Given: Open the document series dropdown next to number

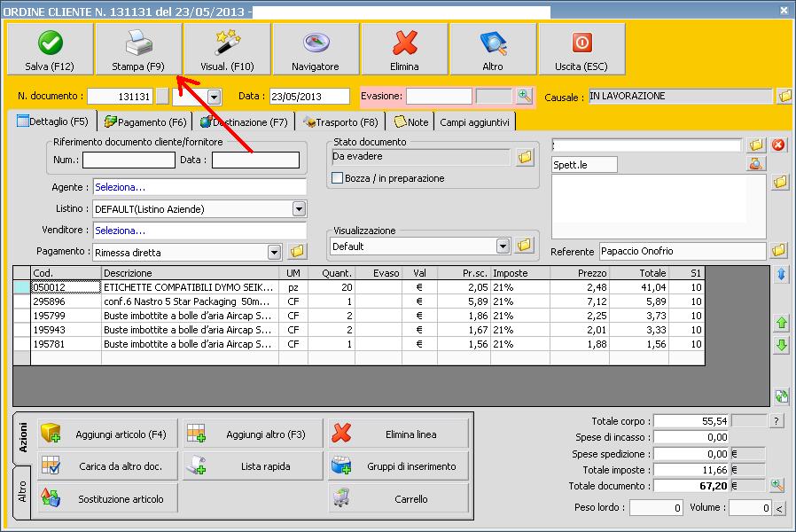Looking at the screenshot, I should point(215,97).
